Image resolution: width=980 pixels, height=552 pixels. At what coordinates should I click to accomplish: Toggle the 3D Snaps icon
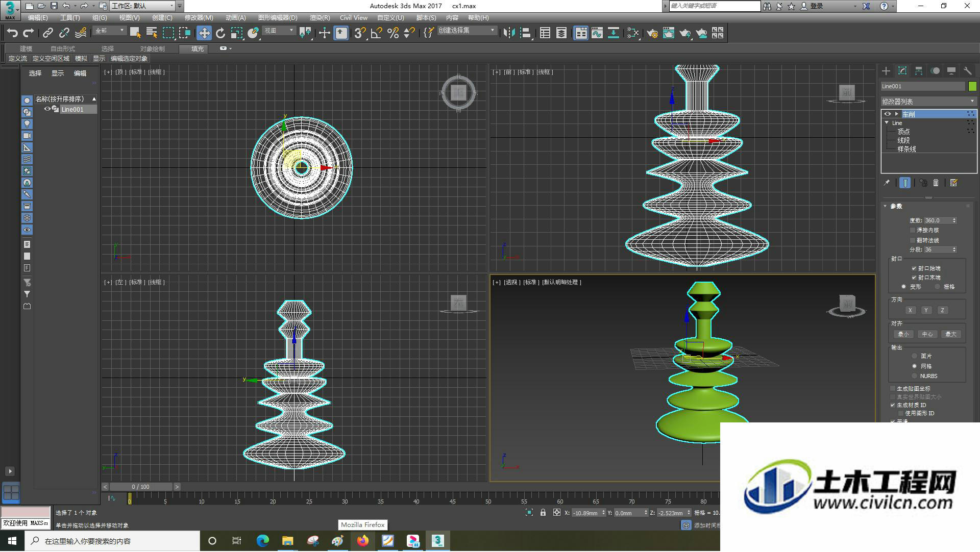tap(360, 33)
